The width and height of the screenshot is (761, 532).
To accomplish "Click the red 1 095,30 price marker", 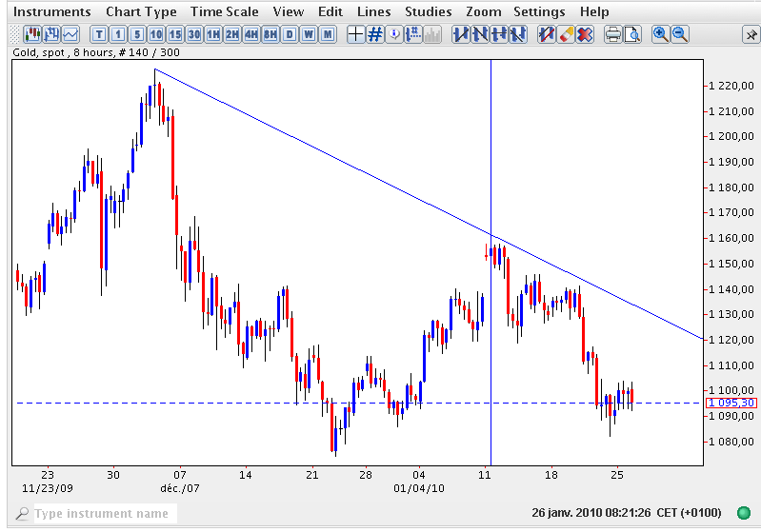I will [731, 403].
